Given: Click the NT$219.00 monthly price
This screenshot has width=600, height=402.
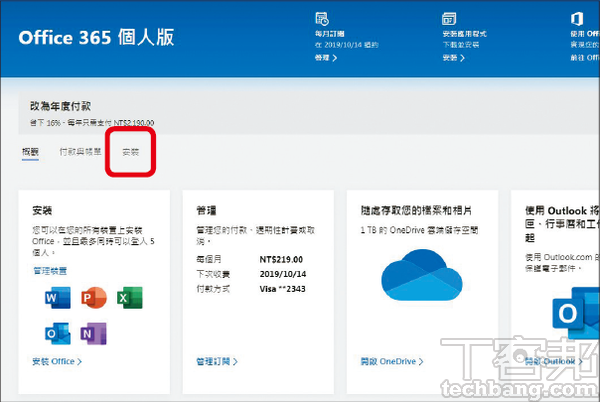Looking at the screenshot, I should [x=281, y=259].
